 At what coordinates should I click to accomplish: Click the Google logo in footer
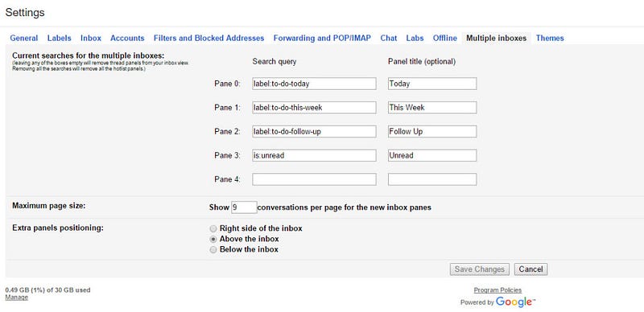tap(515, 302)
